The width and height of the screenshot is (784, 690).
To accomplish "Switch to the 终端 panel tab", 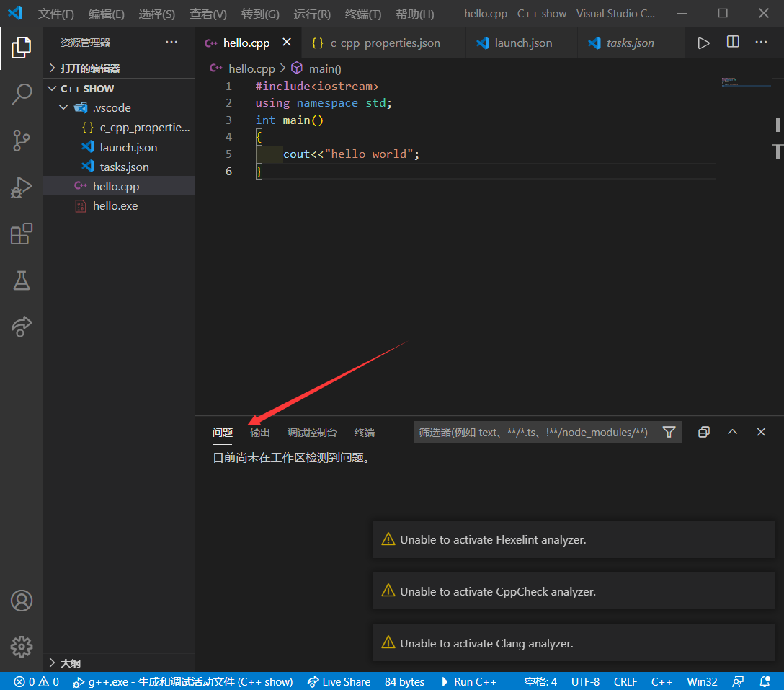I will point(364,432).
